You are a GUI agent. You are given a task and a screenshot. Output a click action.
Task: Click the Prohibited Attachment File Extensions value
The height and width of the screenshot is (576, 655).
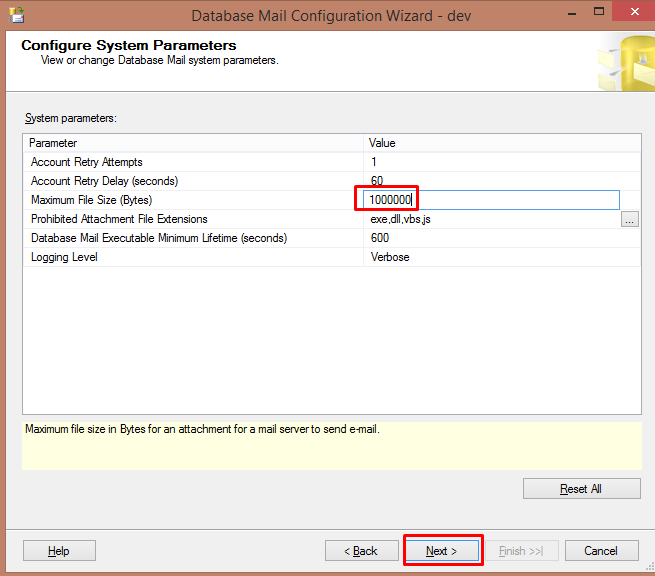click(400, 219)
